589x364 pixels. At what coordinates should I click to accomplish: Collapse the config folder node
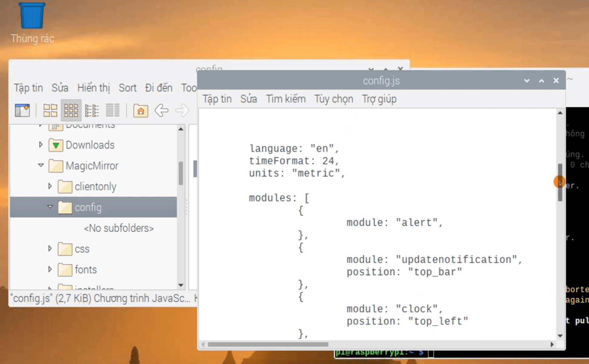pyautogui.click(x=50, y=207)
